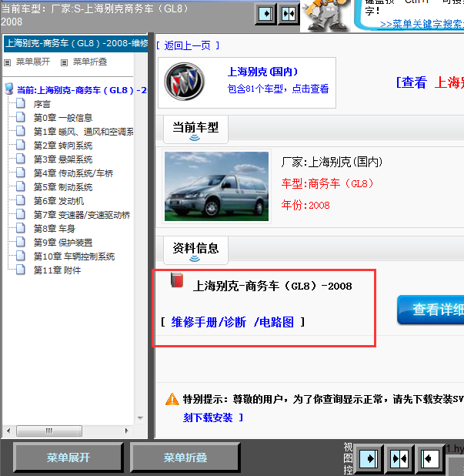Click the menu-collapse icon next to 菜单折叠
This screenshot has width=464, height=476.
64,62
